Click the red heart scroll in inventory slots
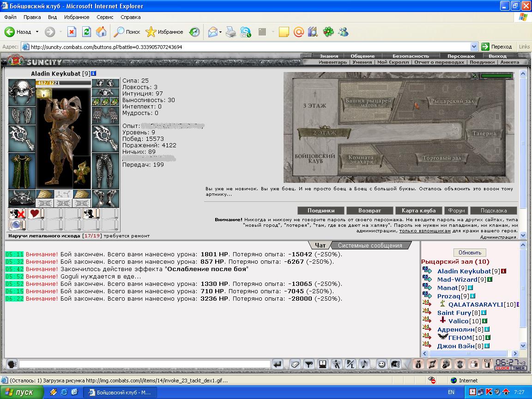The width and height of the screenshot is (532, 399). pyautogui.click(x=36, y=214)
